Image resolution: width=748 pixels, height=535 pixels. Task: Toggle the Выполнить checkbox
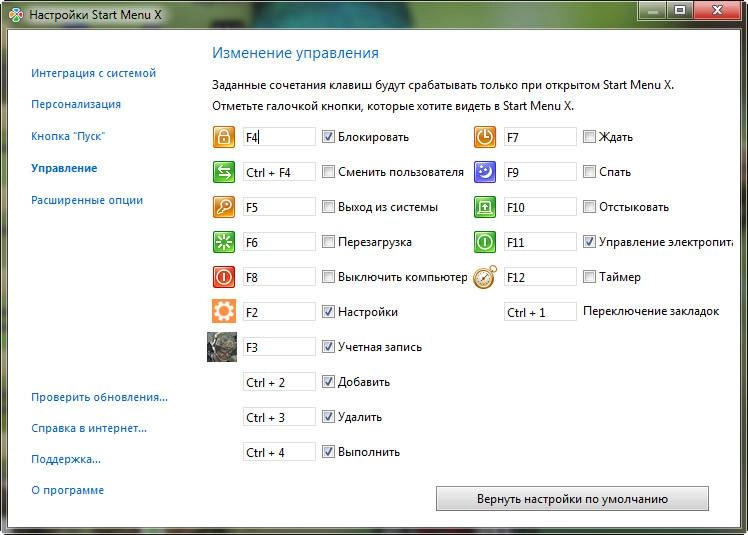(328, 451)
